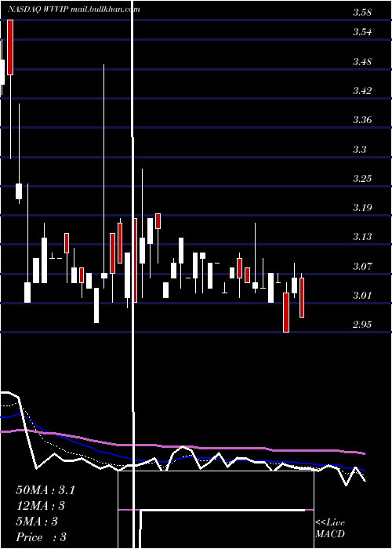Click the 3.07 price axis label

[362, 267]
